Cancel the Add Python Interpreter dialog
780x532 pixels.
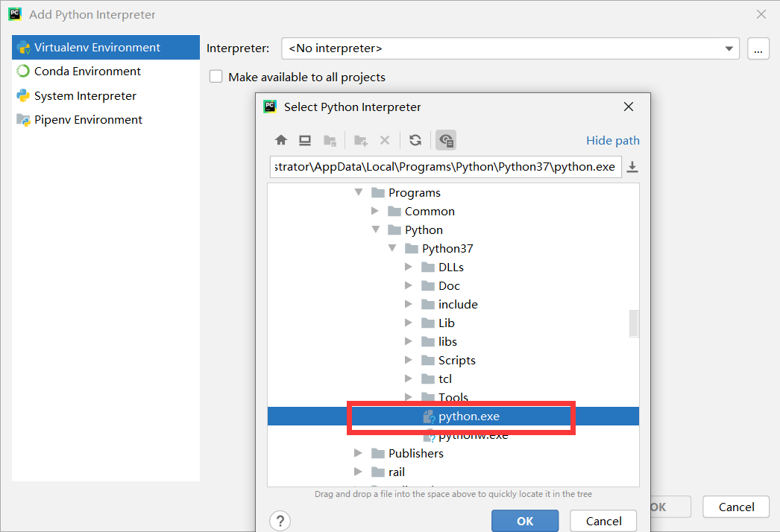736,507
